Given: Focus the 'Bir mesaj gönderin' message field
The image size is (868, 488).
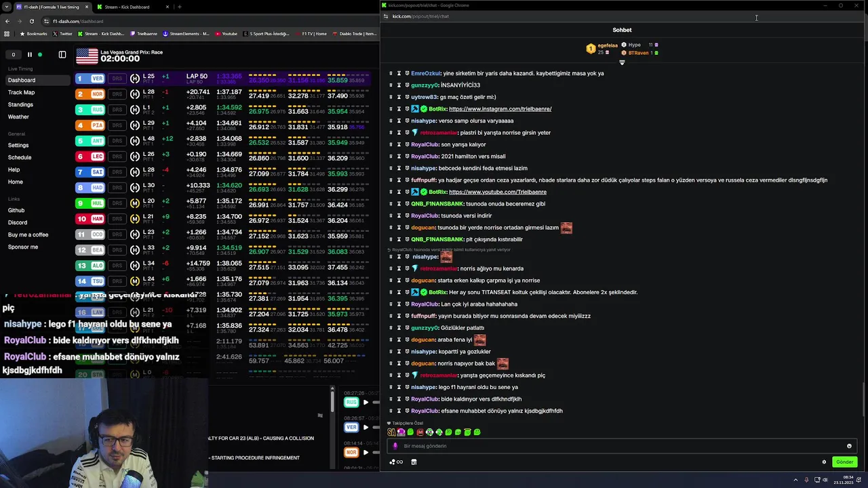Looking at the screenshot, I should click(x=620, y=446).
